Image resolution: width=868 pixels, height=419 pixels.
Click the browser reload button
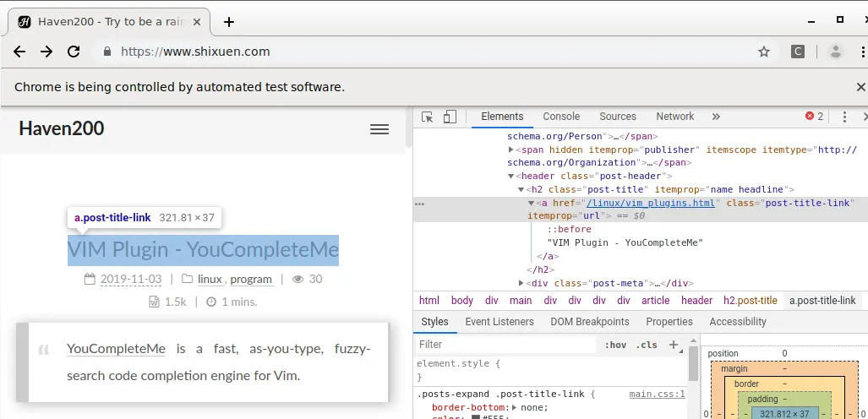(74, 52)
